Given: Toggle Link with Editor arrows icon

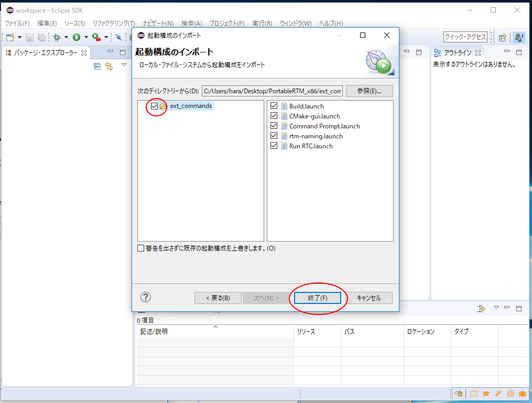Looking at the screenshot, I should 109,66.
